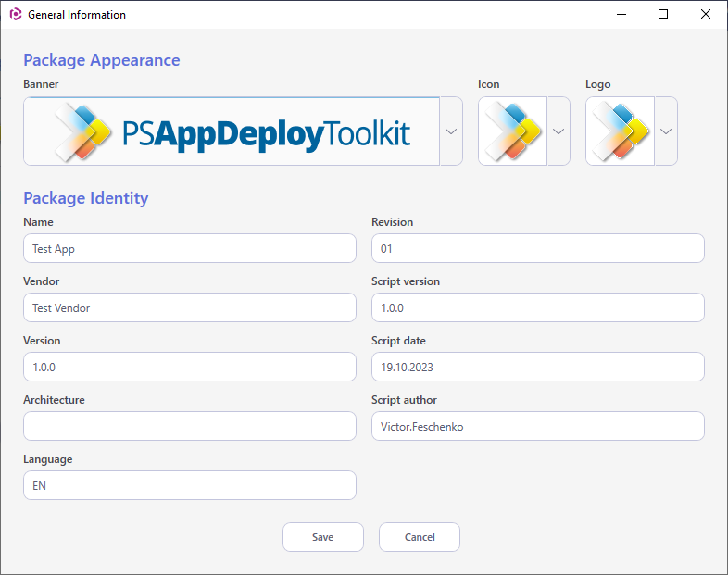728x575 pixels.
Task: Click the Language label
Action: click(x=48, y=459)
